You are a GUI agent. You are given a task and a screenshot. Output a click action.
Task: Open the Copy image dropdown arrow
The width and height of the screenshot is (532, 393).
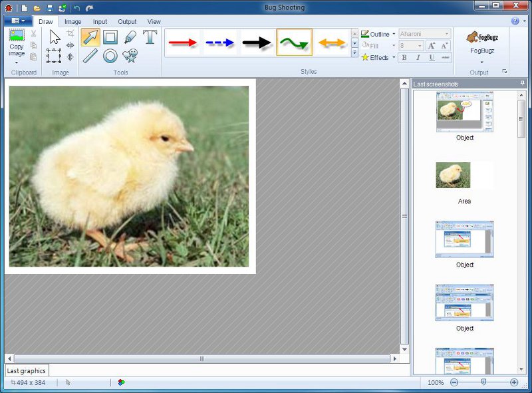click(17, 62)
